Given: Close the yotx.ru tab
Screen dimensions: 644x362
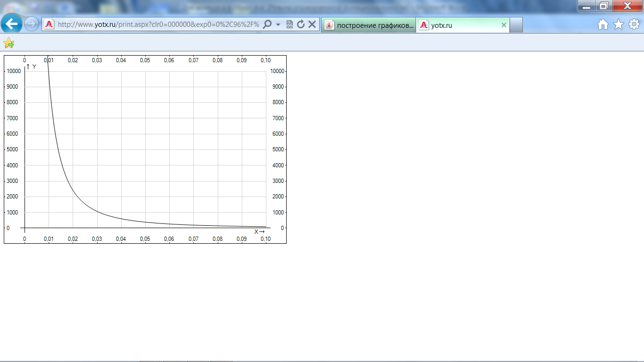Looking at the screenshot, I should tap(504, 25).
